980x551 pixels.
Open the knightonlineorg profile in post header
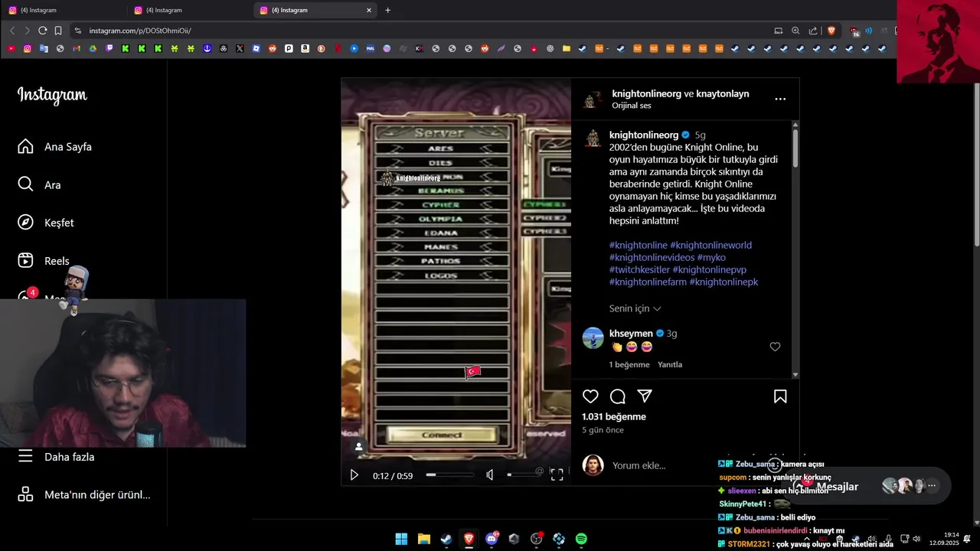(x=646, y=93)
